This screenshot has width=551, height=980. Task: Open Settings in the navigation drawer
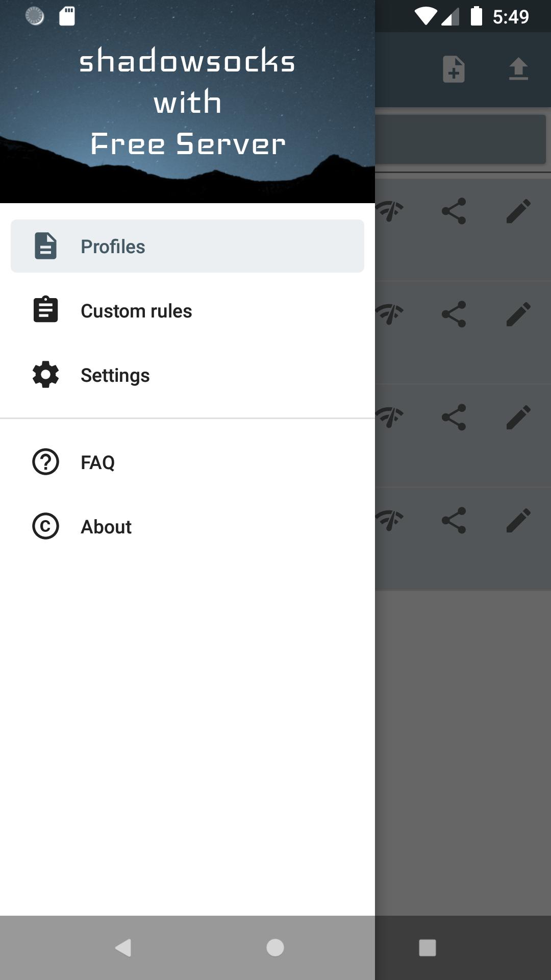point(187,375)
